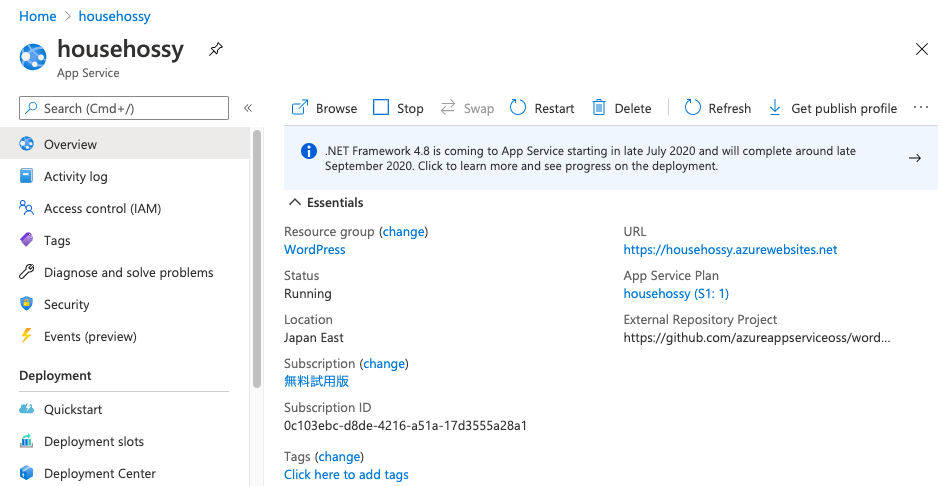Viewport: 942px width, 486px height.
Task: Pin househossy with the pin icon
Action: [216, 50]
